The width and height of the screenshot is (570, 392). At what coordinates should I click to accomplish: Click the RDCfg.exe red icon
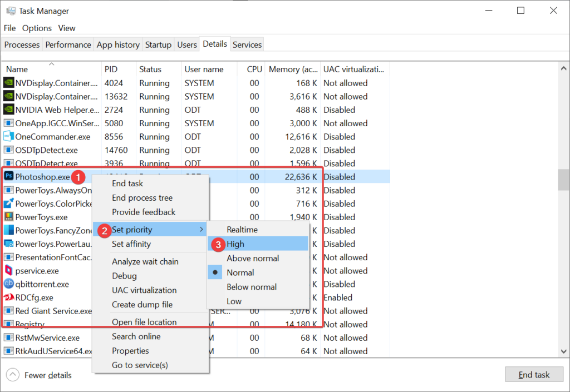coord(9,297)
